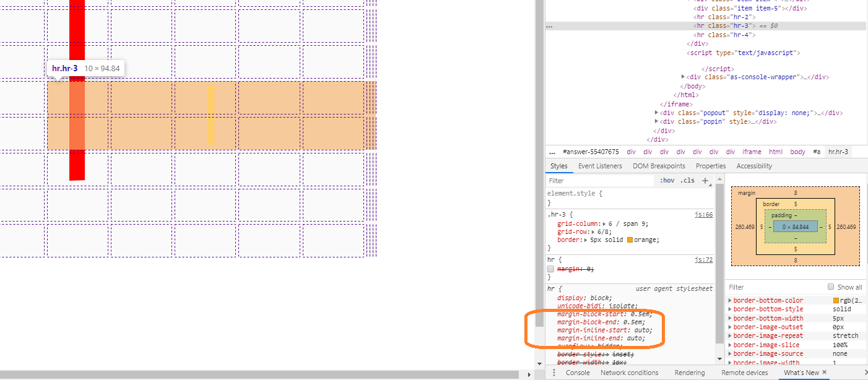
Task: Click the unicode-bidi: isolate declaration
Action: tap(597, 306)
